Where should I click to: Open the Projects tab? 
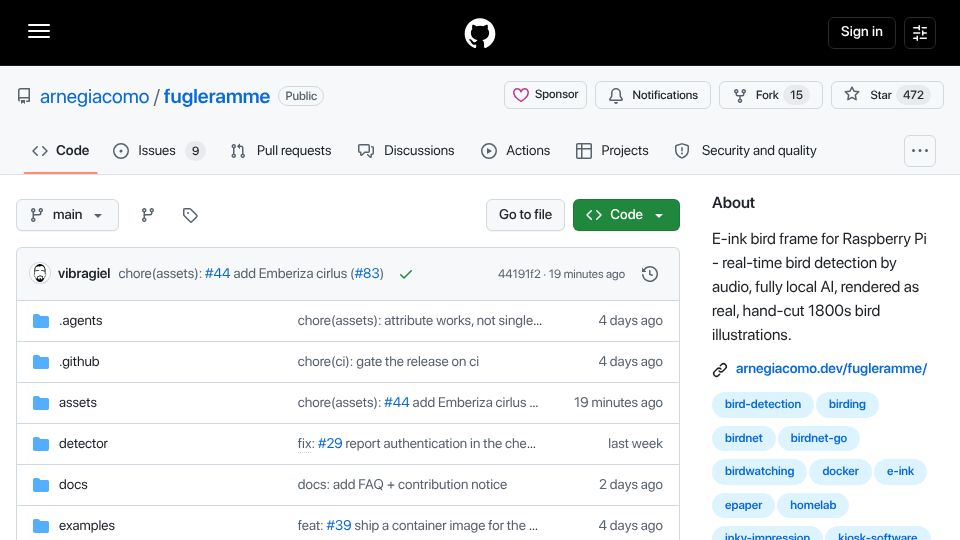point(612,151)
